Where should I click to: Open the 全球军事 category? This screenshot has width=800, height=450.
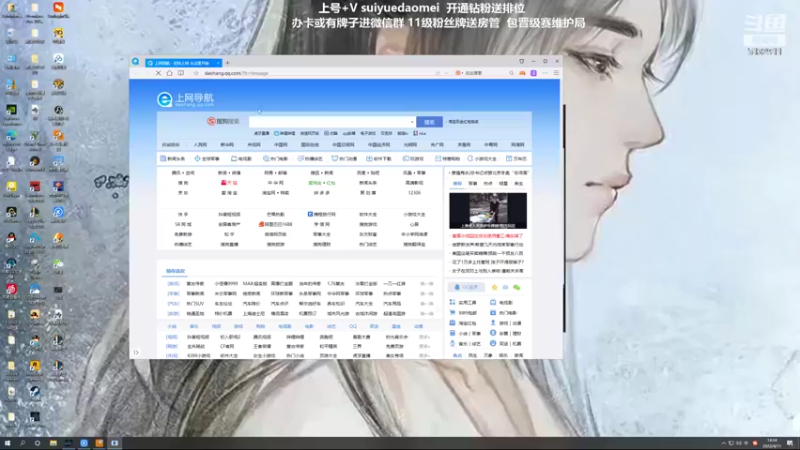click(x=207, y=159)
